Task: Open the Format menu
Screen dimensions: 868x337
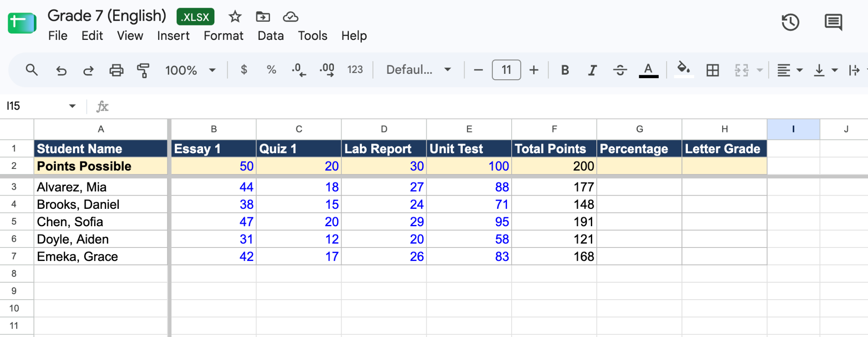Action: click(223, 36)
